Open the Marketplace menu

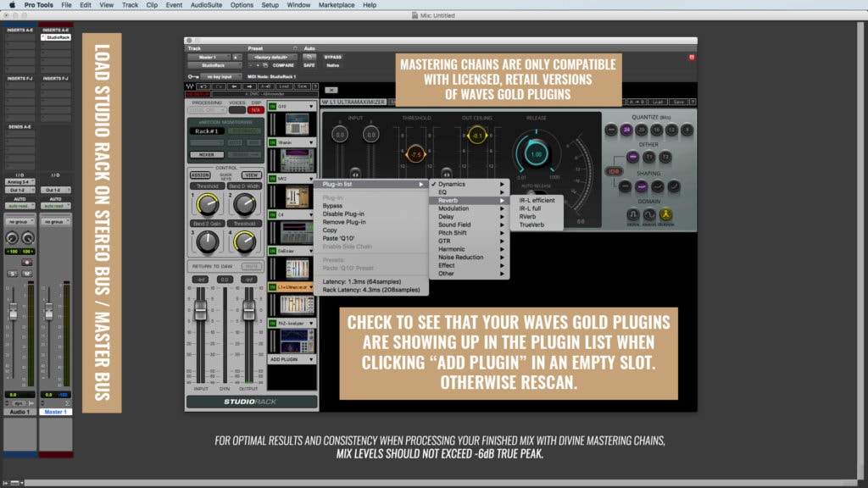(x=337, y=5)
